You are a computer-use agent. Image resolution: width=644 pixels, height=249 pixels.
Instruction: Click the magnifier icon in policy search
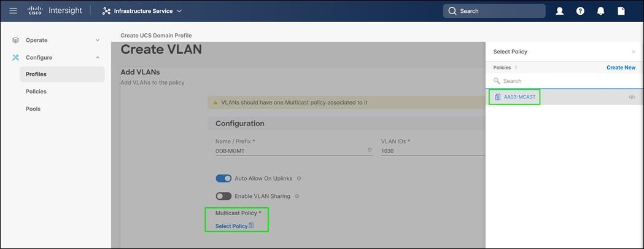[497, 81]
